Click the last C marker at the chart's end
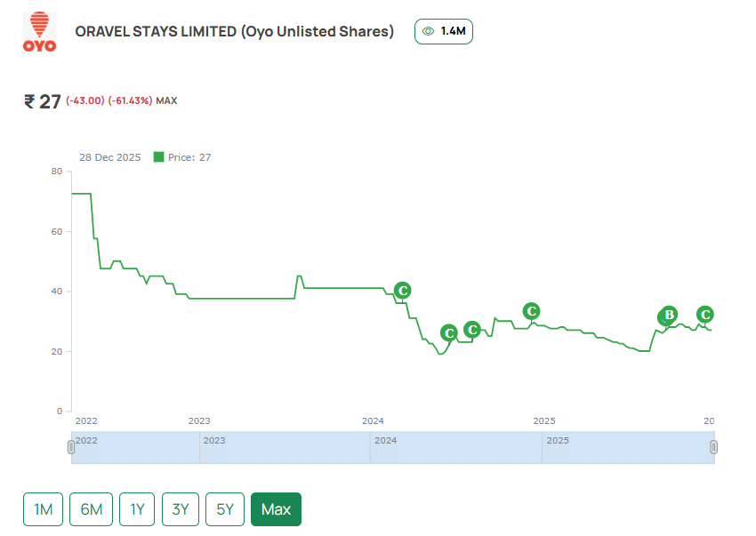Screen dimensions: 756x536 [x=705, y=315]
